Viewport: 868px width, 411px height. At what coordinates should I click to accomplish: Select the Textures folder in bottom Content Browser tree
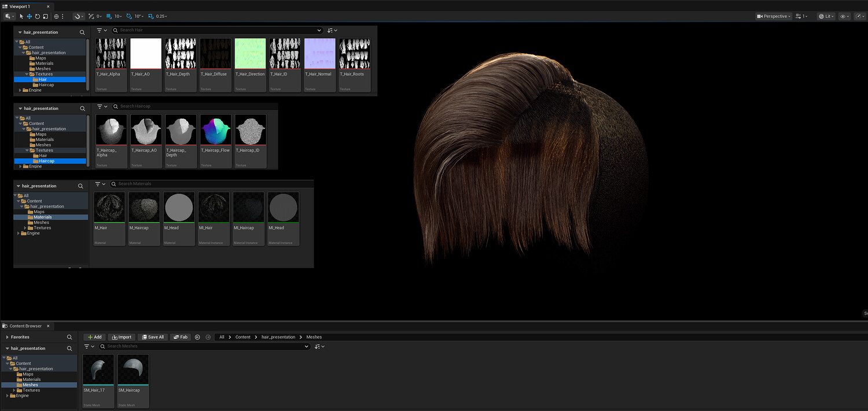31,390
